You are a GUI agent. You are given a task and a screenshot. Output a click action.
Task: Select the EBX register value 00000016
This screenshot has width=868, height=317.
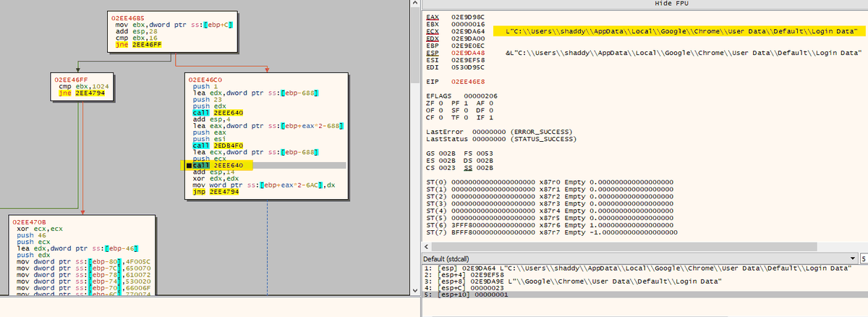[467, 24]
